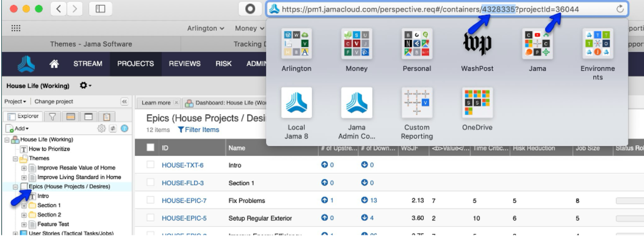644x242 pixels.
Task: Click the Filter Items link
Action: (x=198, y=130)
